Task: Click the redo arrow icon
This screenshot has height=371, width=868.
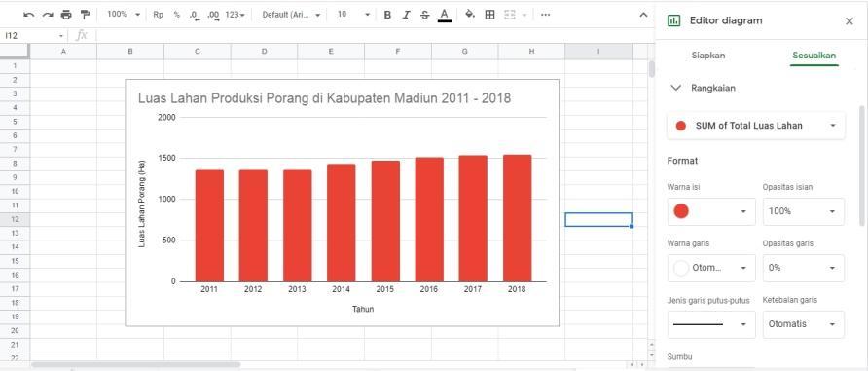Action: click(48, 15)
